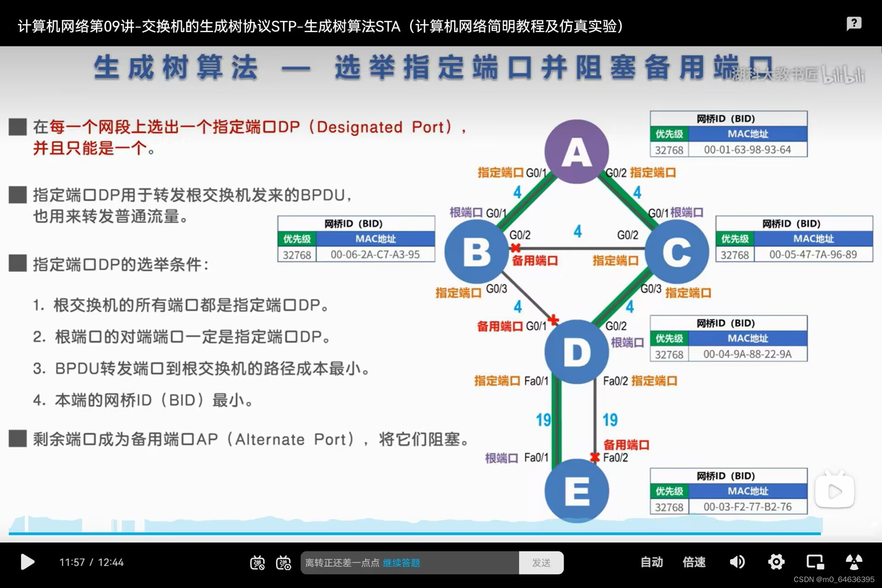Click the video progress bar
Screen dimensions: 882x588
[x=414, y=533]
